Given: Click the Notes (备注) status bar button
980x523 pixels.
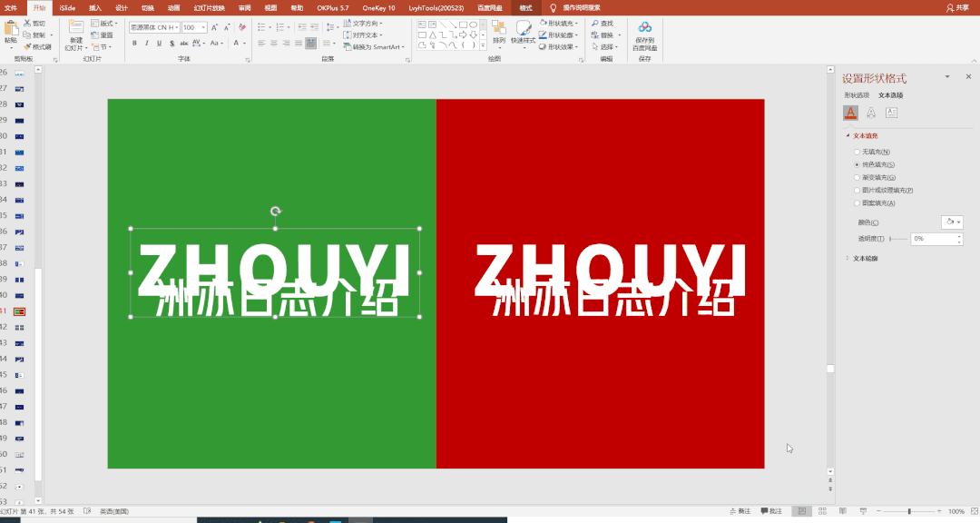Looking at the screenshot, I should [x=740, y=511].
